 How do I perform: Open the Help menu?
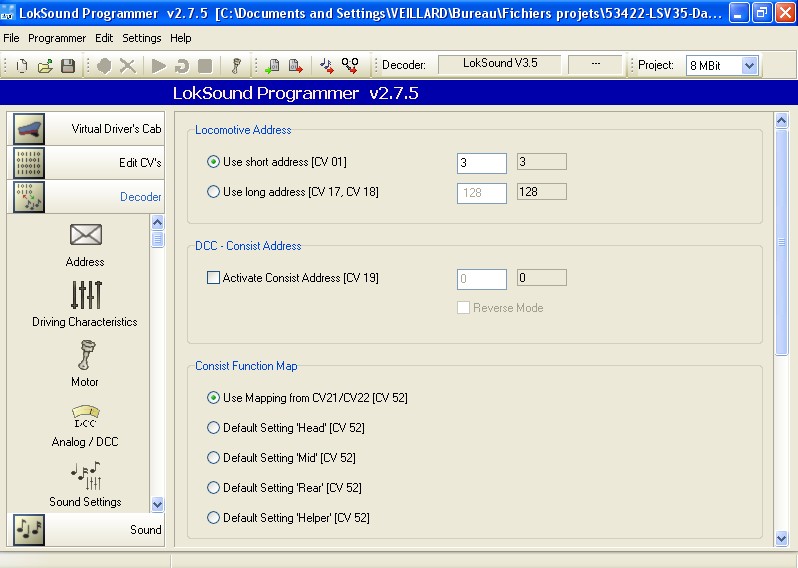pyautogui.click(x=181, y=38)
